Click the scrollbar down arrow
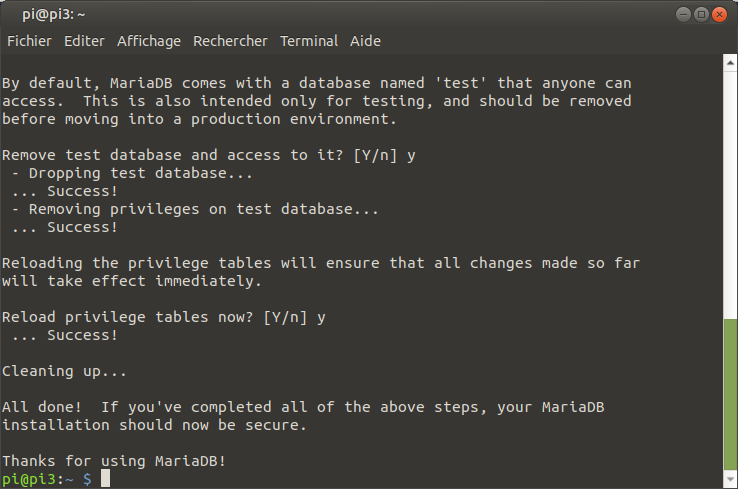Viewport: 738px width, 489px height. 730,479
